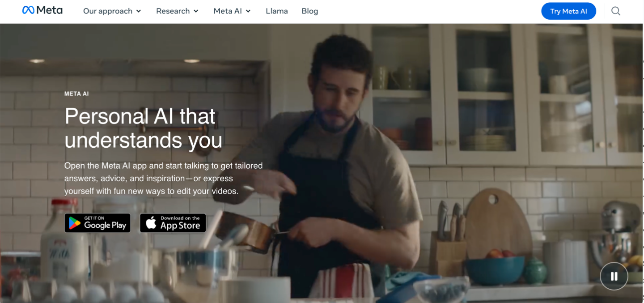Click the Meta logo in the header
This screenshot has width=644, height=303.
(42, 10)
